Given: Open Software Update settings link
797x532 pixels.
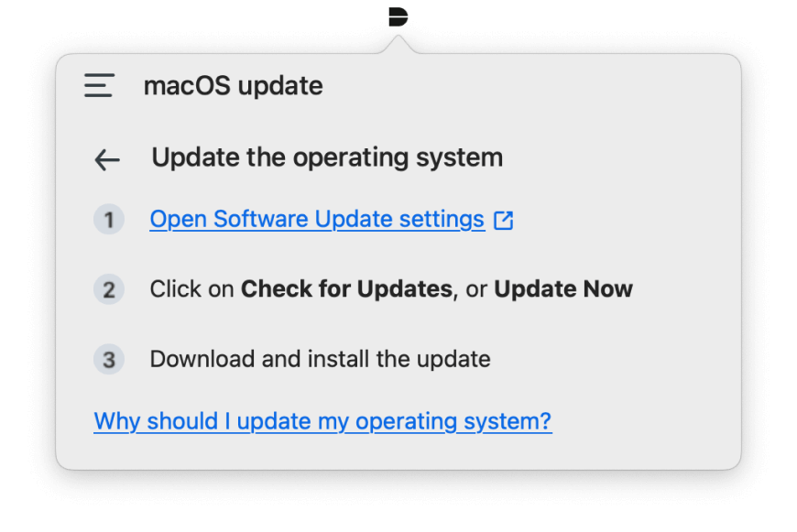Looking at the screenshot, I should point(317,220).
